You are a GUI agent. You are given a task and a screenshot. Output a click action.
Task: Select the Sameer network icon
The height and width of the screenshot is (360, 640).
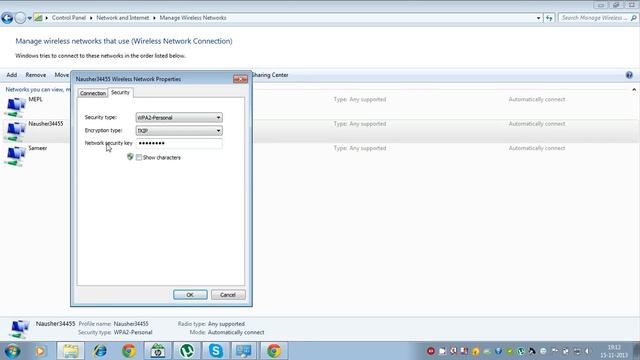coord(16,156)
